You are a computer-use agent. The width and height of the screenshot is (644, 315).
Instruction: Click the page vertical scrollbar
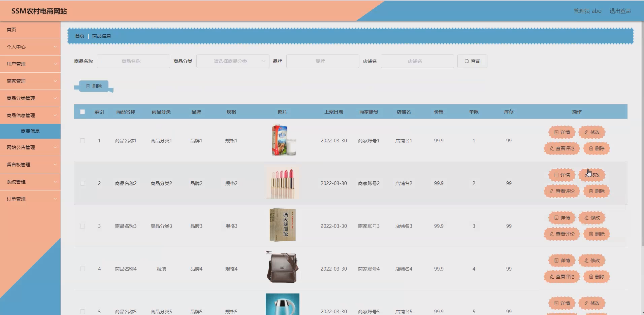(x=642, y=135)
